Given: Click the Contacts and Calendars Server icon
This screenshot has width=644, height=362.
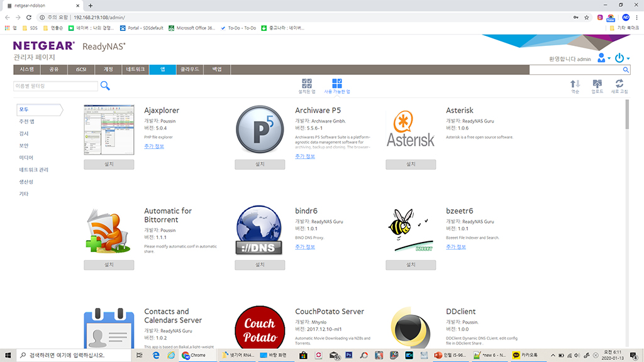Looking at the screenshot, I should point(109,328).
